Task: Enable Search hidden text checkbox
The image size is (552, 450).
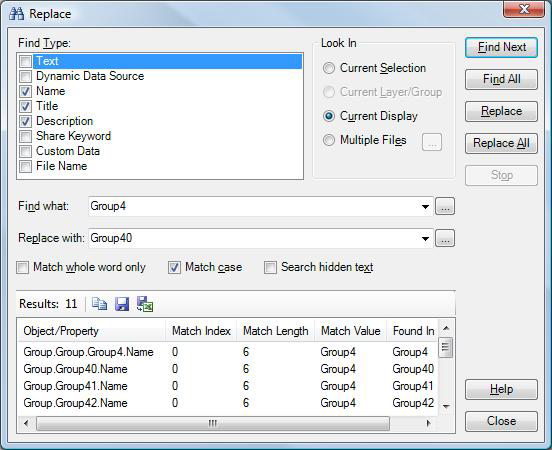Action: pyautogui.click(x=270, y=268)
